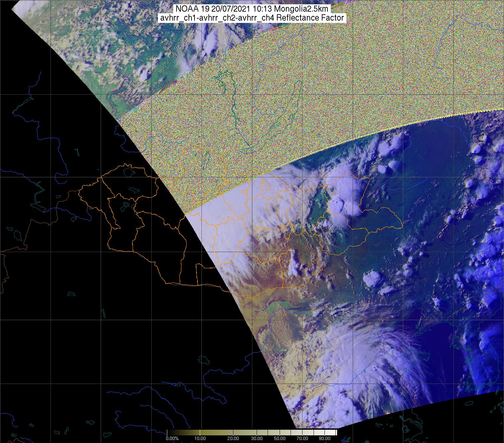The width and height of the screenshot is (504, 443).
Task: Click the "20.00" scale label
Action: pyautogui.click(x=233, y=439)
